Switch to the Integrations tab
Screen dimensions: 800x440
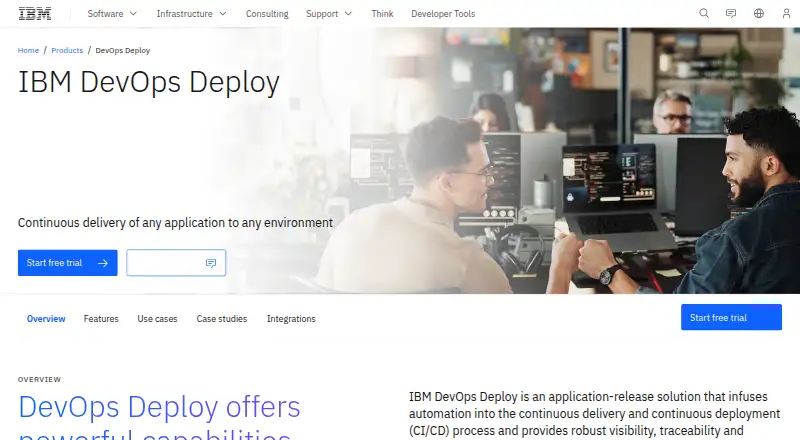coord(291,319)
